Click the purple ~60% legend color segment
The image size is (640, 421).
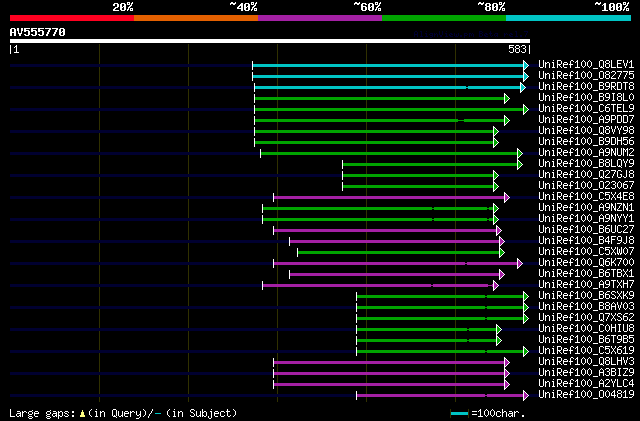(320, 18)
